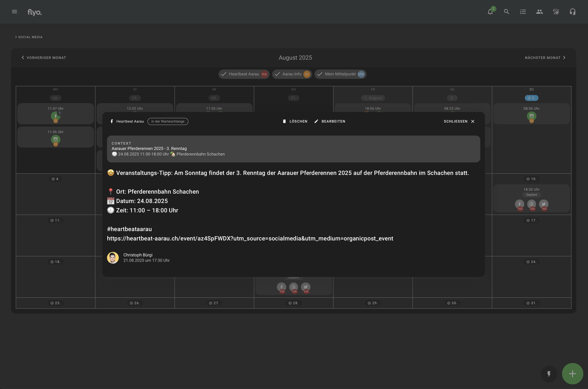The height and width of the screenshot is (389, 588).
Task: Click the '12:02 Uhr' post time on Tuesday
Action: 135,108
